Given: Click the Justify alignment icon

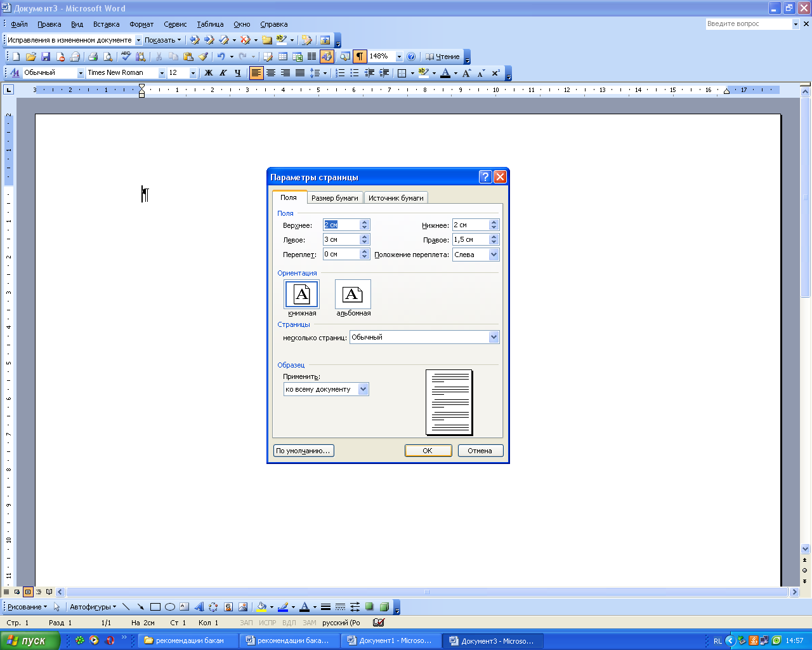Looking at the screenshot, I should [x=300, y=73].
